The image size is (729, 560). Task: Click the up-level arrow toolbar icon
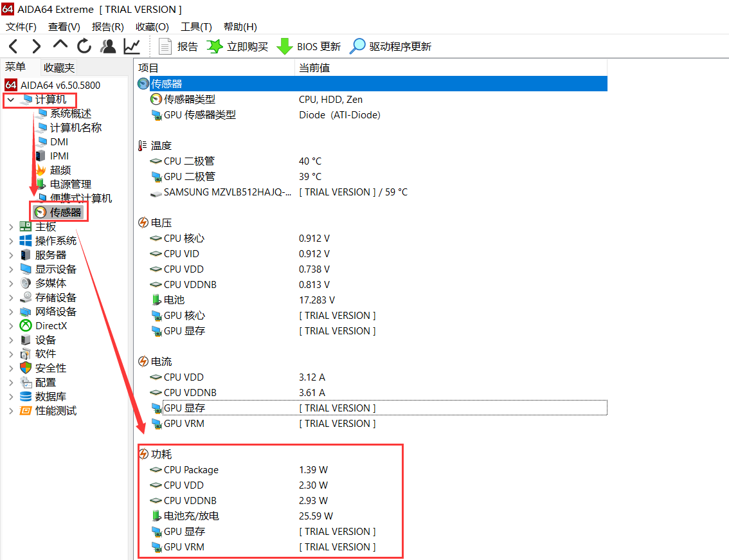[60, 45]
